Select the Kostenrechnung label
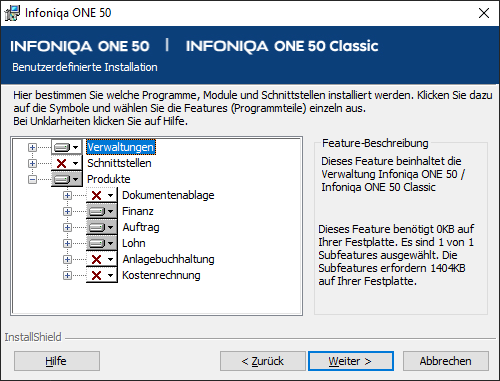500x381 pixels. click(x=161, y=275)
